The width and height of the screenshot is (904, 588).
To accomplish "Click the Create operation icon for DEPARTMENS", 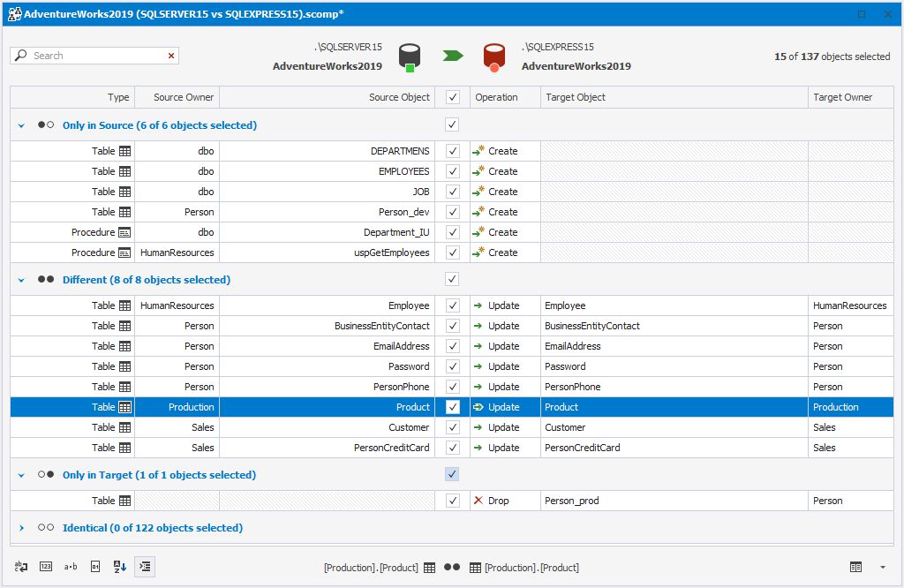I will [x=478, y=151].
